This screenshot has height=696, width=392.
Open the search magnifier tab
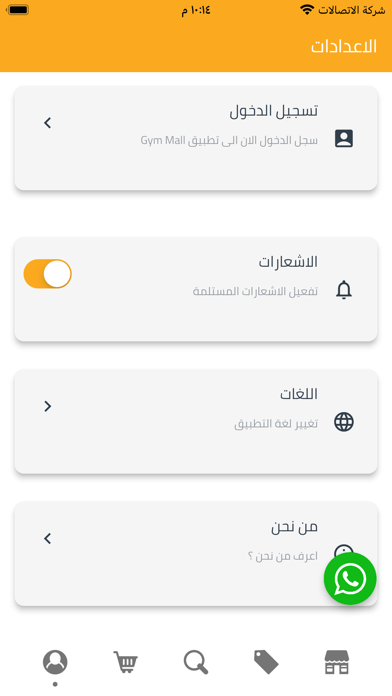(196, 662)
